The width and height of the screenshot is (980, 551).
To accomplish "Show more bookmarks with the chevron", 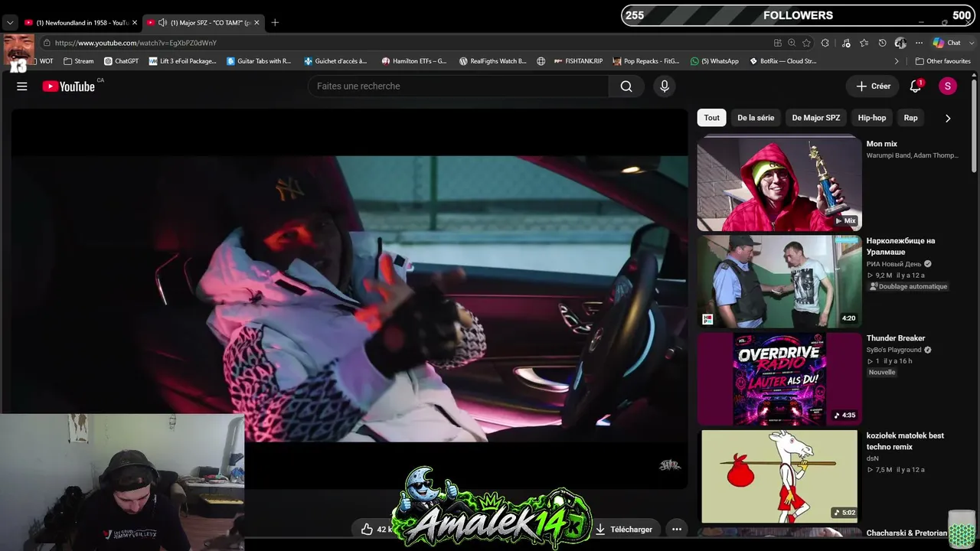I will (x=897, y=61).
